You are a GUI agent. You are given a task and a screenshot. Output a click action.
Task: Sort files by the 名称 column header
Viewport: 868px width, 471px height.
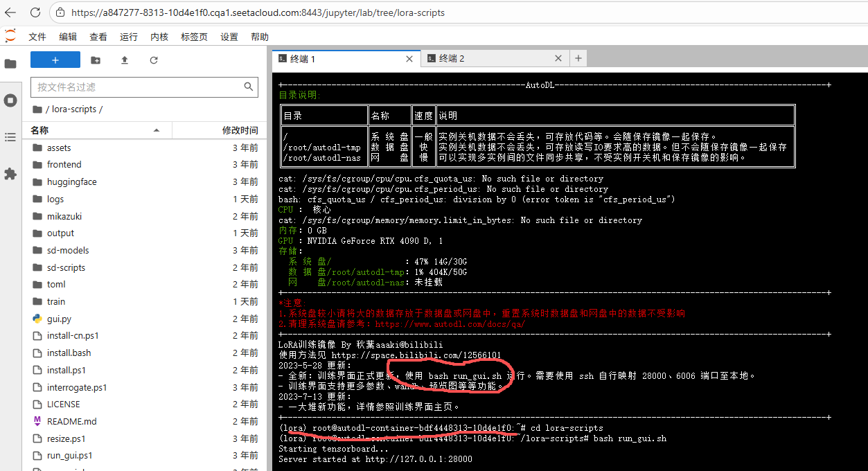point(39,130)
